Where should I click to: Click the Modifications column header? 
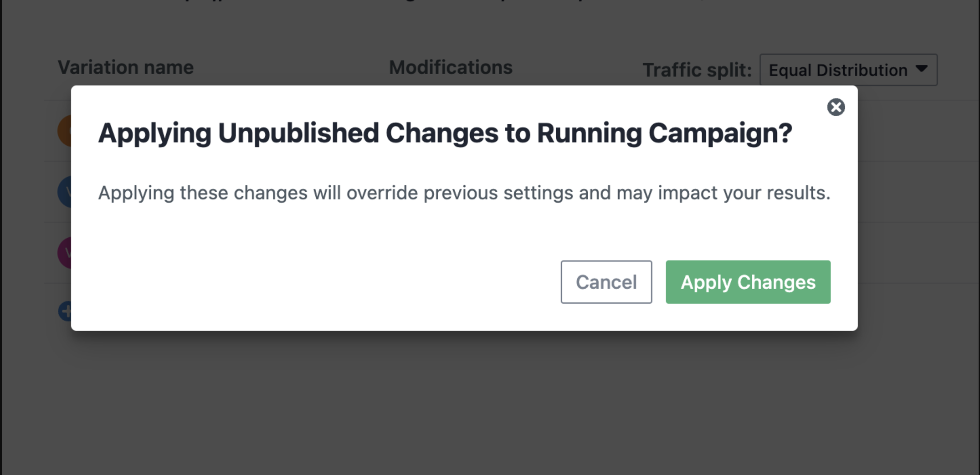click(x=451, y=67)
